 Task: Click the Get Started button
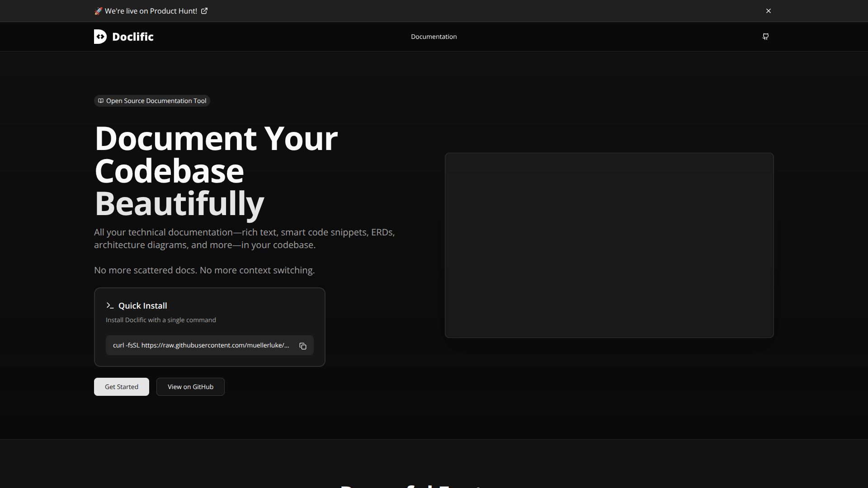121,387
